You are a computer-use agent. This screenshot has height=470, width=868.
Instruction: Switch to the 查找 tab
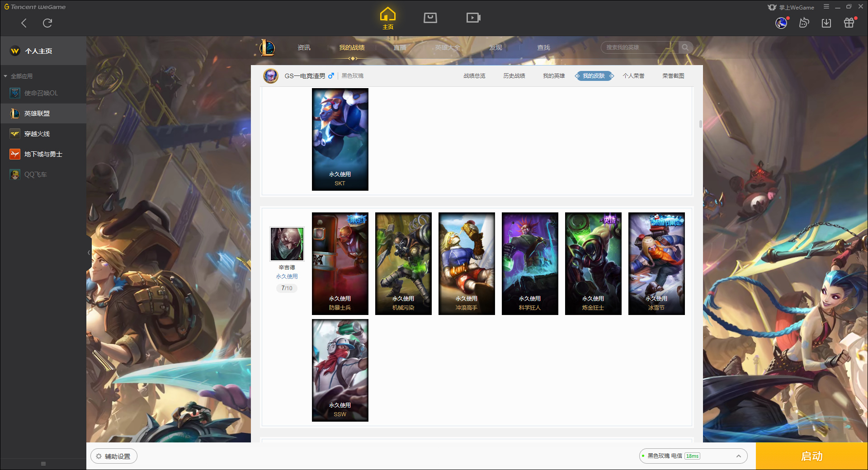tap(543, 47)
